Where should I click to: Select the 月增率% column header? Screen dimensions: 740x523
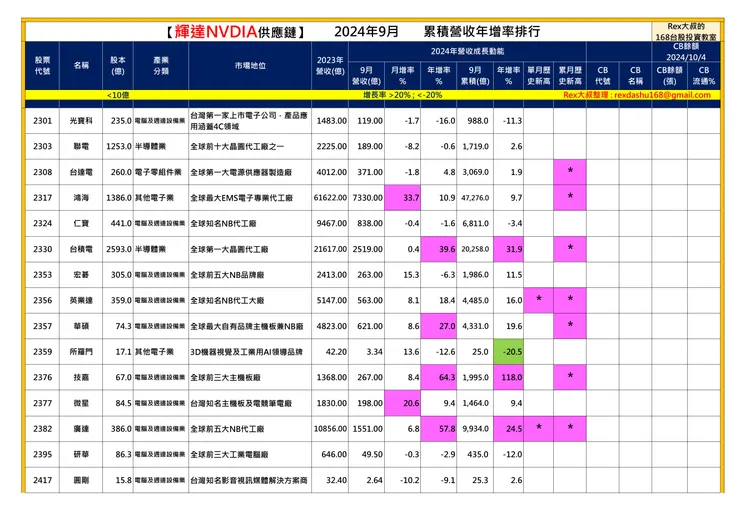[403, 76]
